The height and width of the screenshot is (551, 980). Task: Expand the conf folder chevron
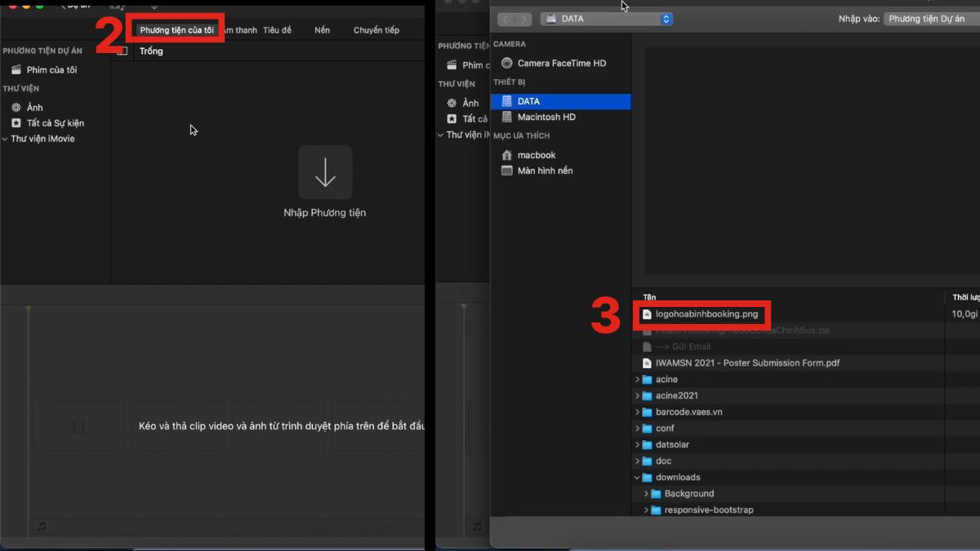coord(638,429)
